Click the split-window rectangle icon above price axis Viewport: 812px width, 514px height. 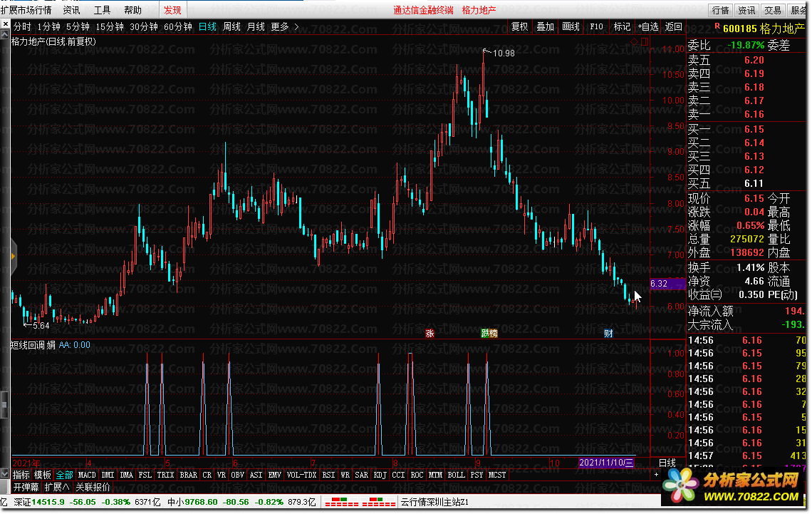pos(645,41)
